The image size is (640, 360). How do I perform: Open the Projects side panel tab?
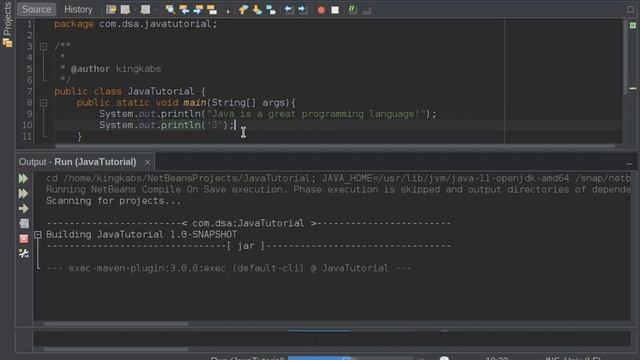coord(7,24)
